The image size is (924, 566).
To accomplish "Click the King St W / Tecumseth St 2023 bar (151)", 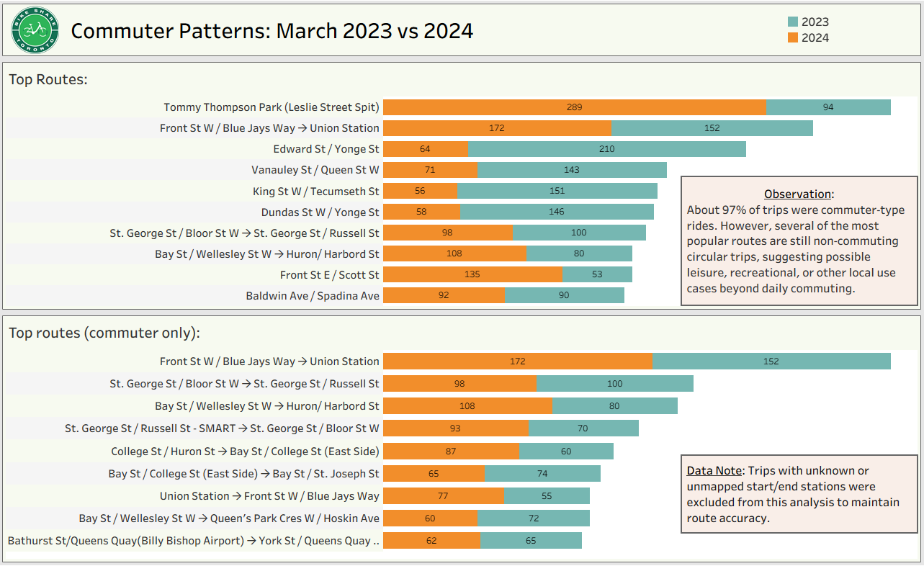I will [x=557, y=191].
